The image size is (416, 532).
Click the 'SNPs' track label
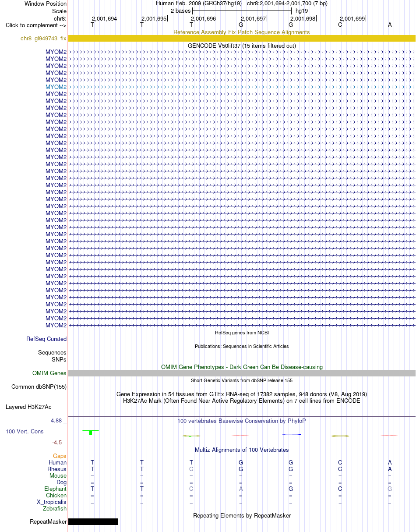tap(59, 359)
